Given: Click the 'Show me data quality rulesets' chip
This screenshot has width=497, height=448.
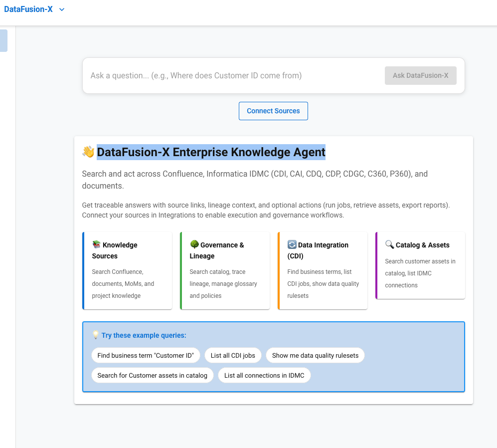Looking at the screenshot, I should [x=315, y=355].
